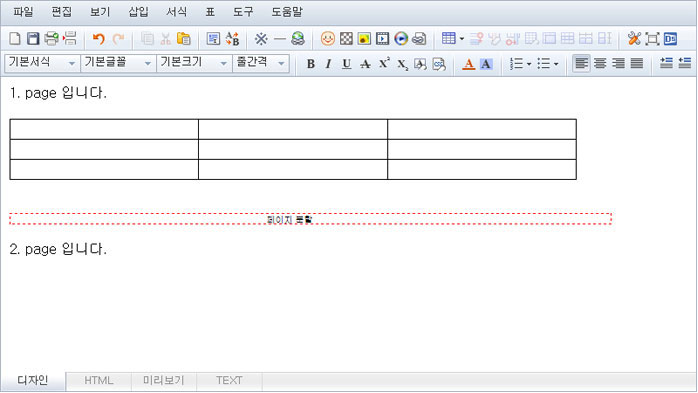
Task: Open the 표 menu
Action: (210, 12)
